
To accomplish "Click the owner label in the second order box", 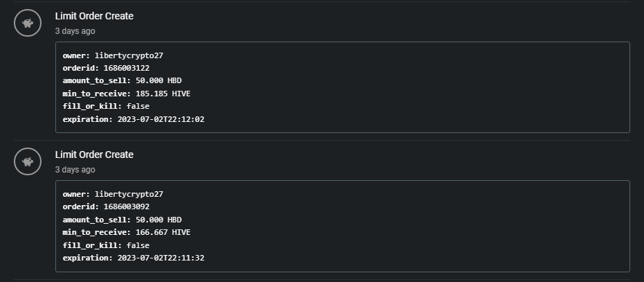I will pyautogui.click(x=76, y=194).
